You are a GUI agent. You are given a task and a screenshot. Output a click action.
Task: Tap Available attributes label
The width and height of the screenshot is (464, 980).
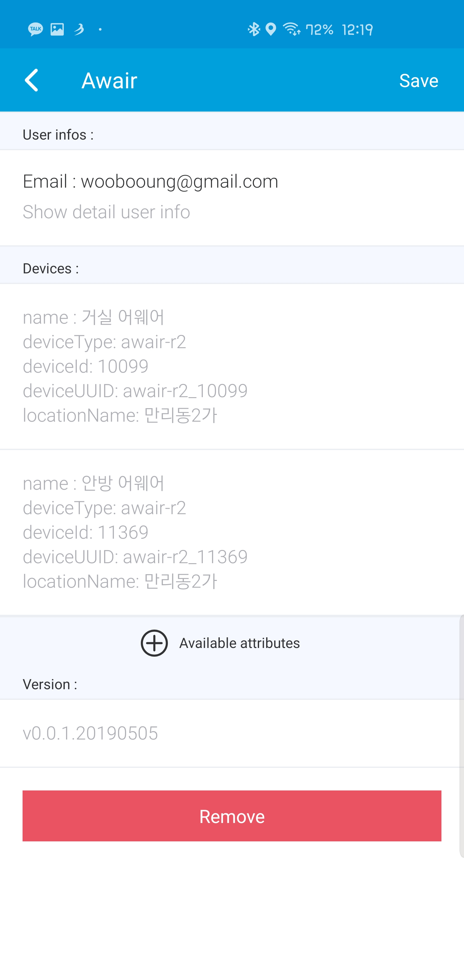240,643
